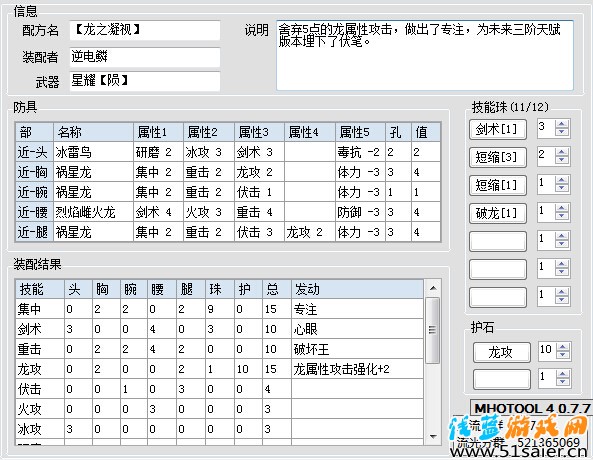
Task: Click the 龙属性攻击强化+2 cell
Action: tap(357, 369)
